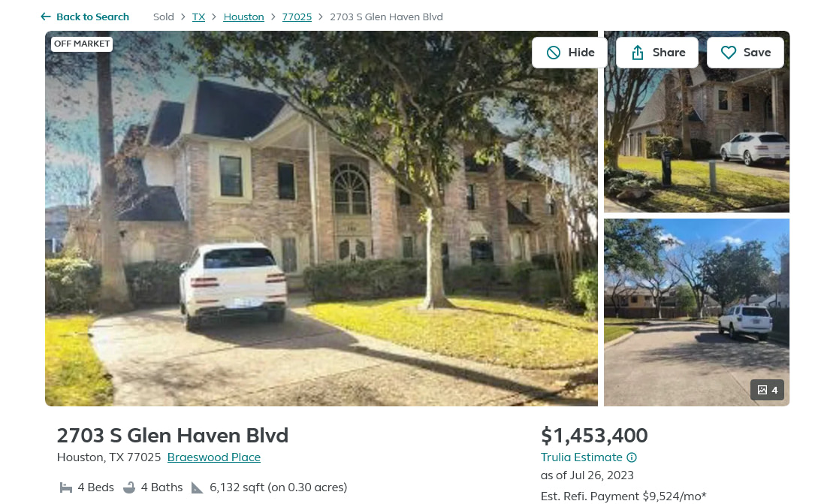The height and width of the screenshot is (504, 818).
Task: Click the Hide circle-slash icon
Action: click(x=554, y=52)
